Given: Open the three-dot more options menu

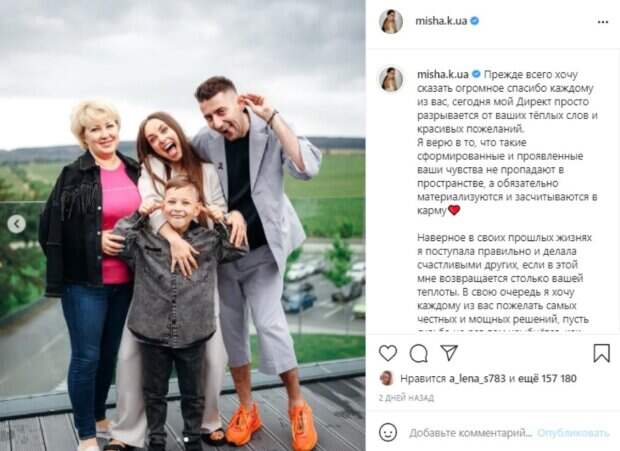Looking at the screenshot, I should (x=603, y=22).
